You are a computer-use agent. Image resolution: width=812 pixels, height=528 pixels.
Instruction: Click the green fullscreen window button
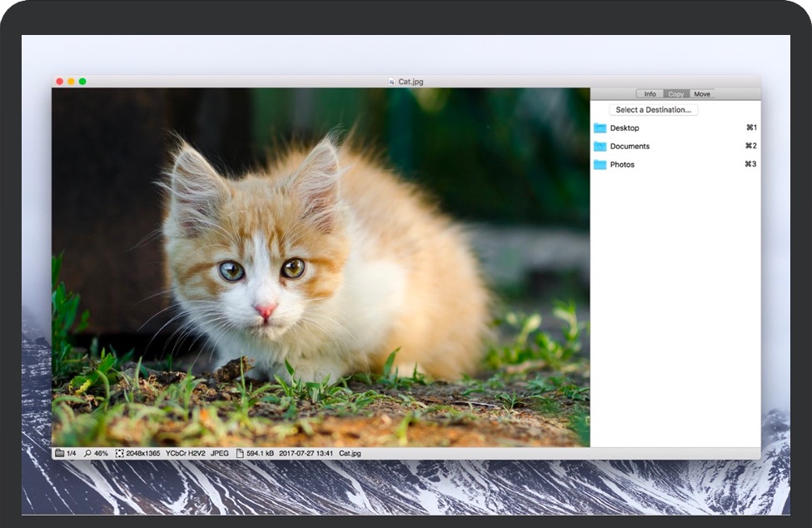[82, 82]
